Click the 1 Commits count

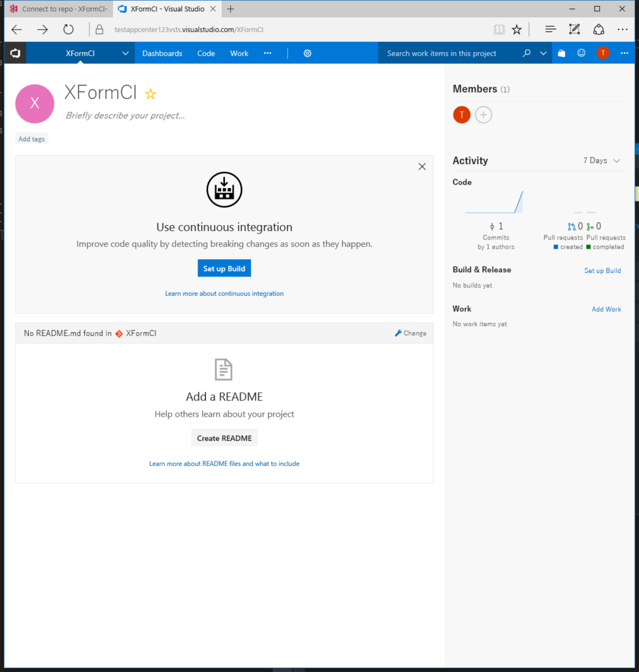click(496, 226)
